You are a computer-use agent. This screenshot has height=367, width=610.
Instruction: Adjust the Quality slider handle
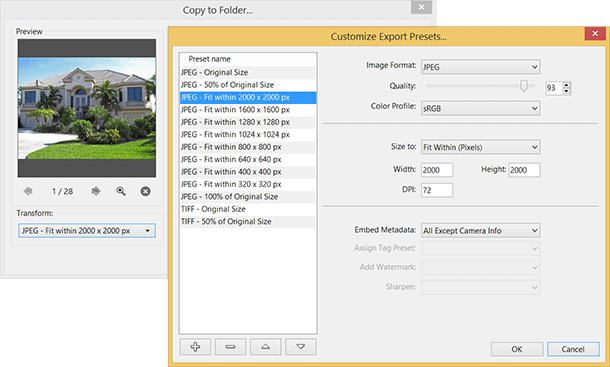[524, 86]
